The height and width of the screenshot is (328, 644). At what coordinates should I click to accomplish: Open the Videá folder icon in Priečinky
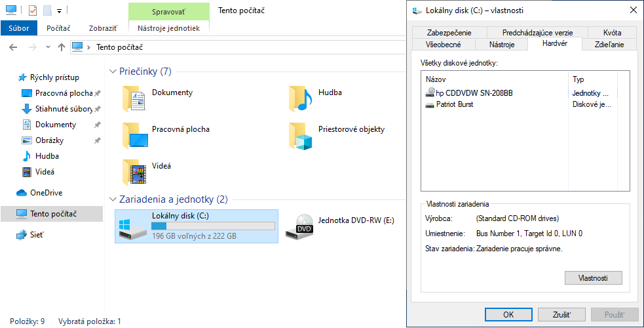[x=134, y=172]
